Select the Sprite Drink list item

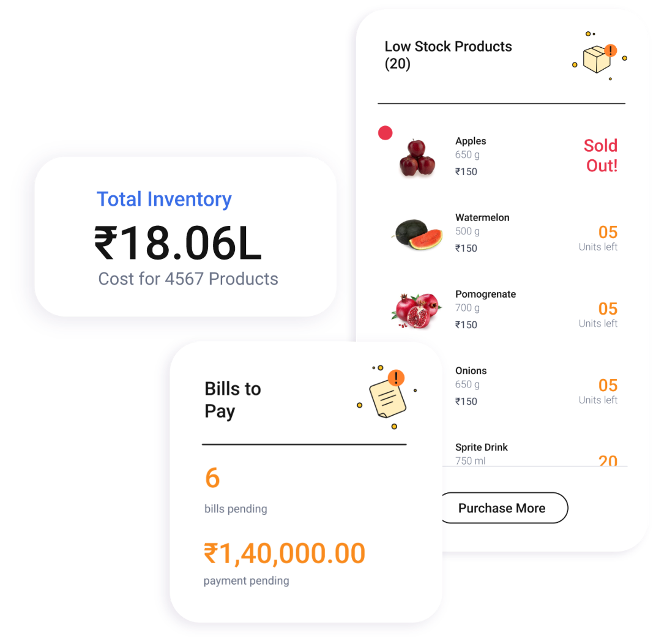tap(482, 447)
